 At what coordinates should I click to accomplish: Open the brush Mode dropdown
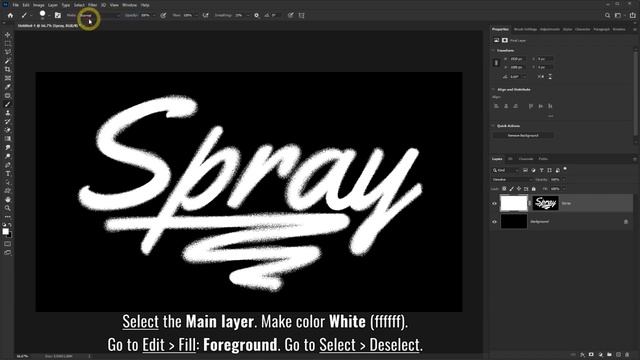[x=99, y=15]
